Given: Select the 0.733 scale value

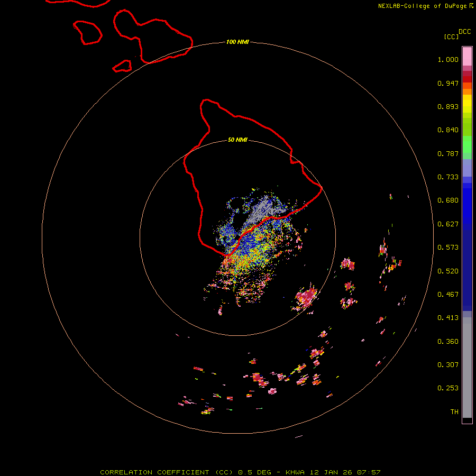Looking at the screenshot, I should pyautogui.click(x=448, y=177).
